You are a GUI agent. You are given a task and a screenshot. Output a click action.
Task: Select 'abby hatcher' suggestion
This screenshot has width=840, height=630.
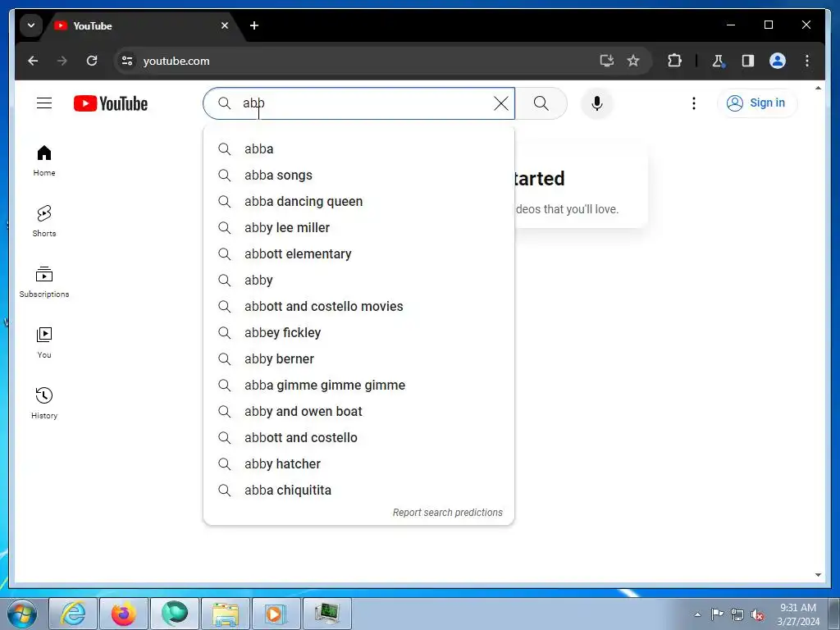[x=359, y=464]
